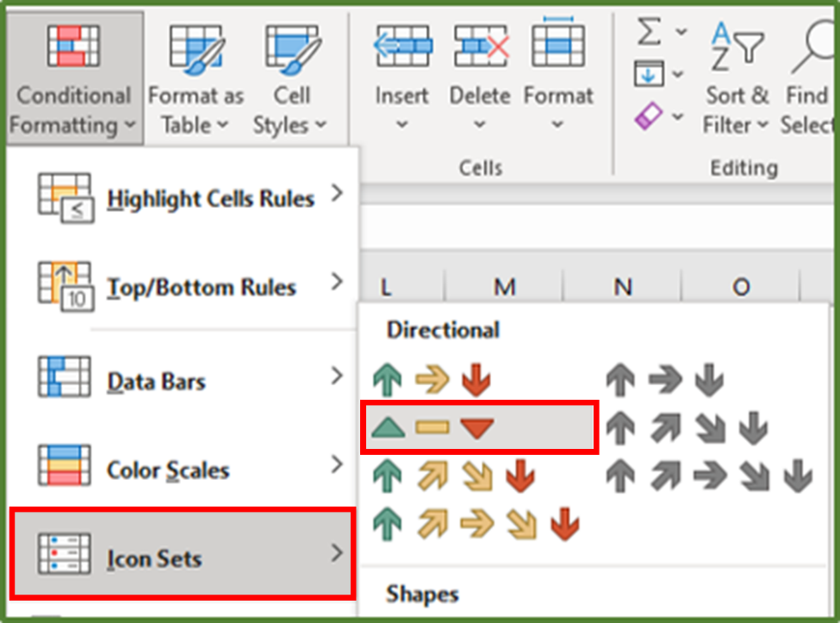The image size is (840, 623).
Task: Click the Conditional Formatting icon
Action: (72, 47)
